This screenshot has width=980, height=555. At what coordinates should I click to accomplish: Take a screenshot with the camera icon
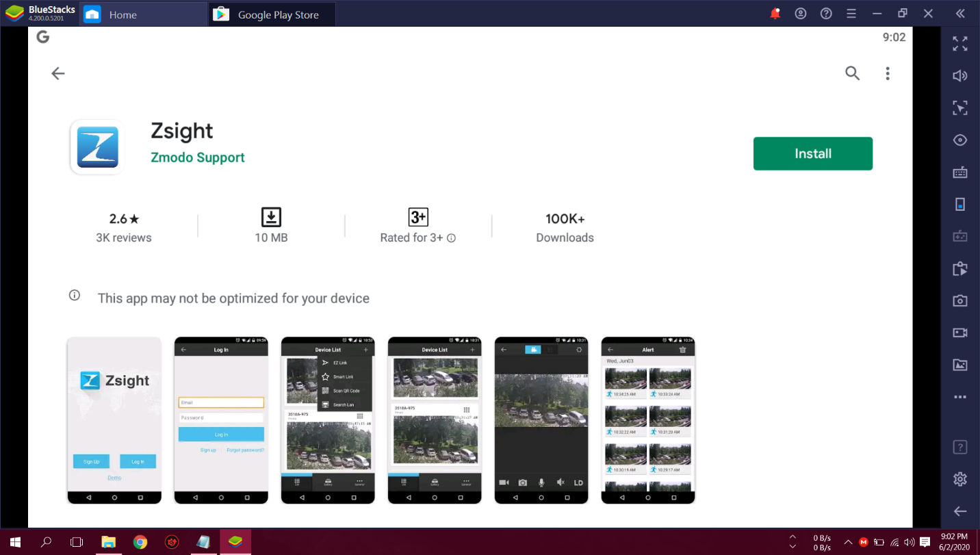960,300
